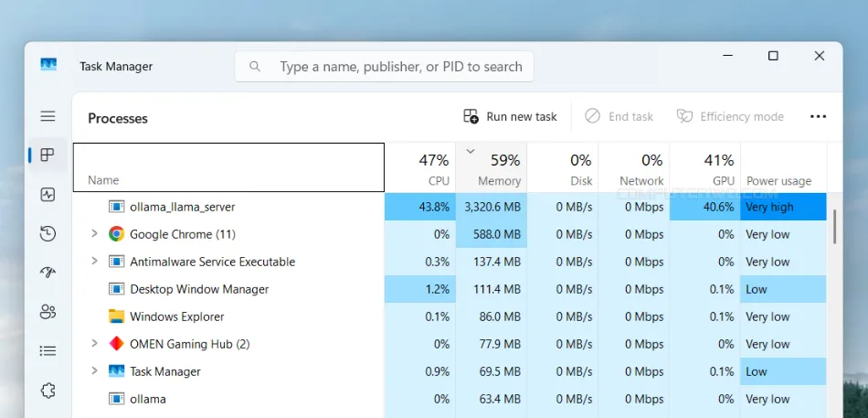
Task: Click the 3,320.6 MB memory cell
Action: click(492, 207)
